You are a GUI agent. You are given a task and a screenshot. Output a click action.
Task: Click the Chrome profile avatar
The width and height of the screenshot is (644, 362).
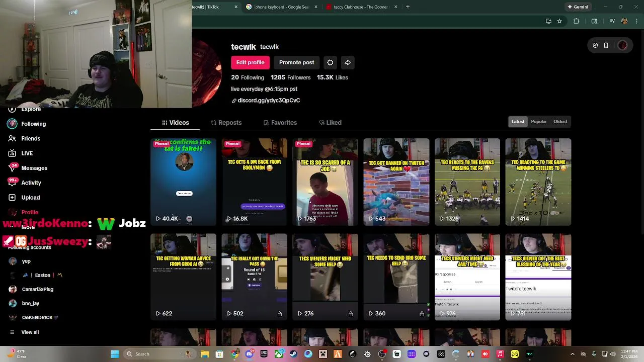624,21
